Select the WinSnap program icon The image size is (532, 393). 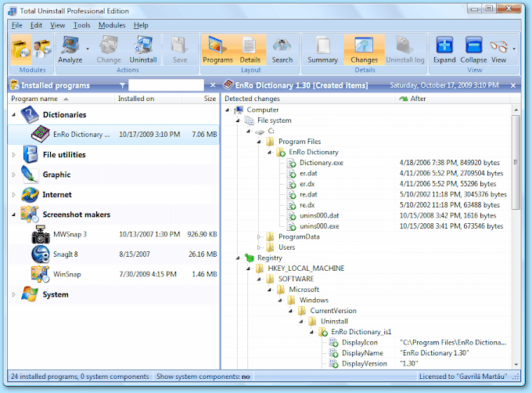pyautogui.click(x=40, y=274)
